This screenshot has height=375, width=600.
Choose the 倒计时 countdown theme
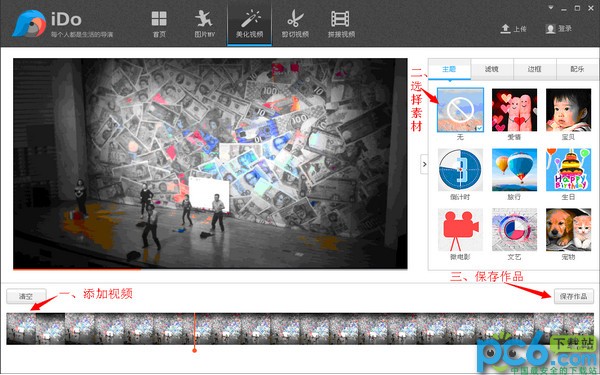click(460, 170)
